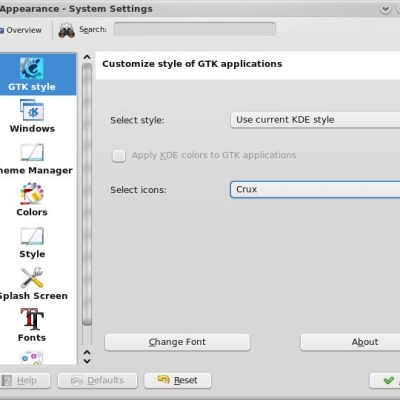Image resolution: width=400 pixels, height=400 pixels.
Task: Click the Change Font button
Action: pyautogui.click(x=177, y=342)
